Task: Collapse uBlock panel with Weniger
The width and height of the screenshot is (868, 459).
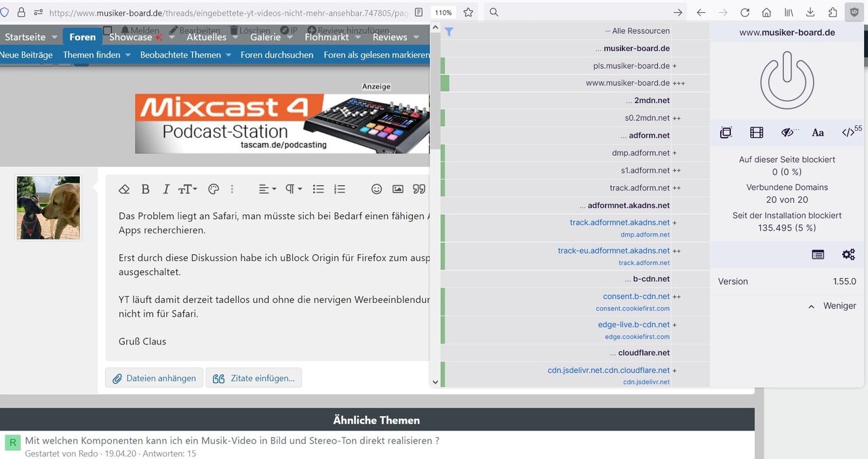Action: (x=832, y=306)
